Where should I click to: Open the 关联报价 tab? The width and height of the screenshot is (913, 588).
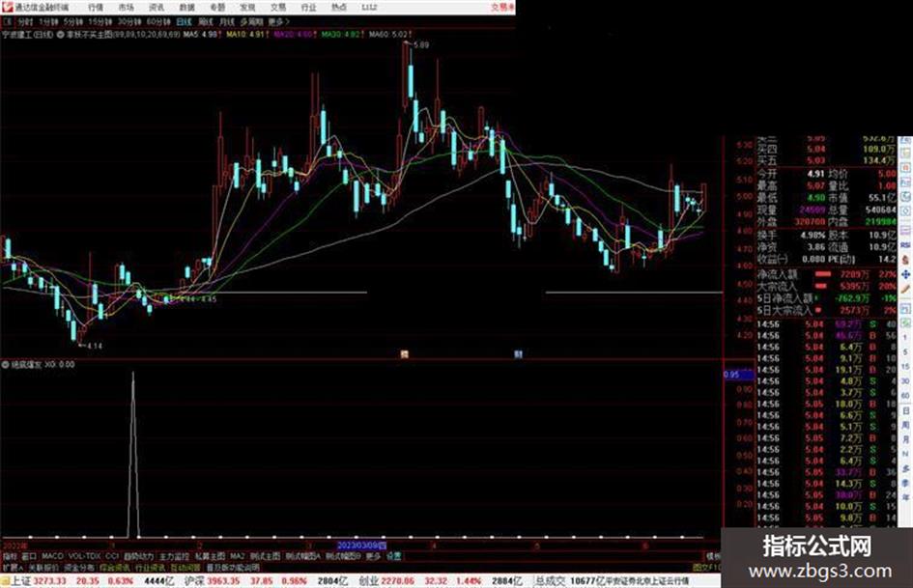(x=43, y=567)
